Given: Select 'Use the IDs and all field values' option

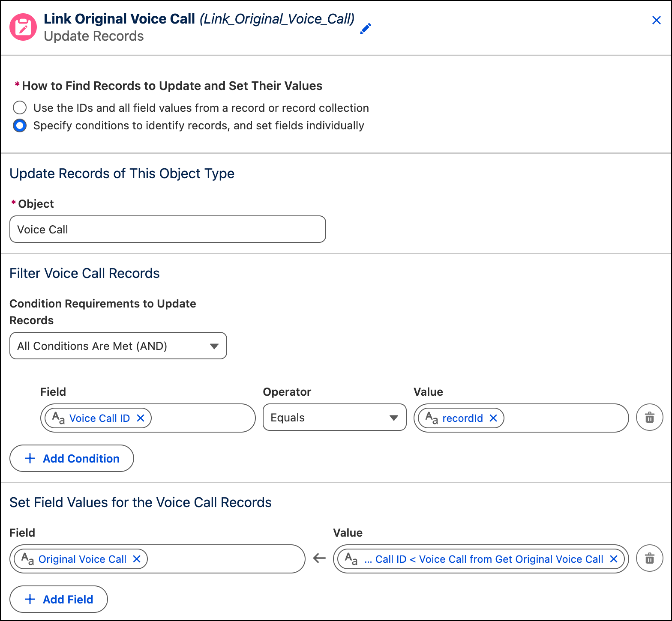Looking at the screenshot, I should coord(20,107).
